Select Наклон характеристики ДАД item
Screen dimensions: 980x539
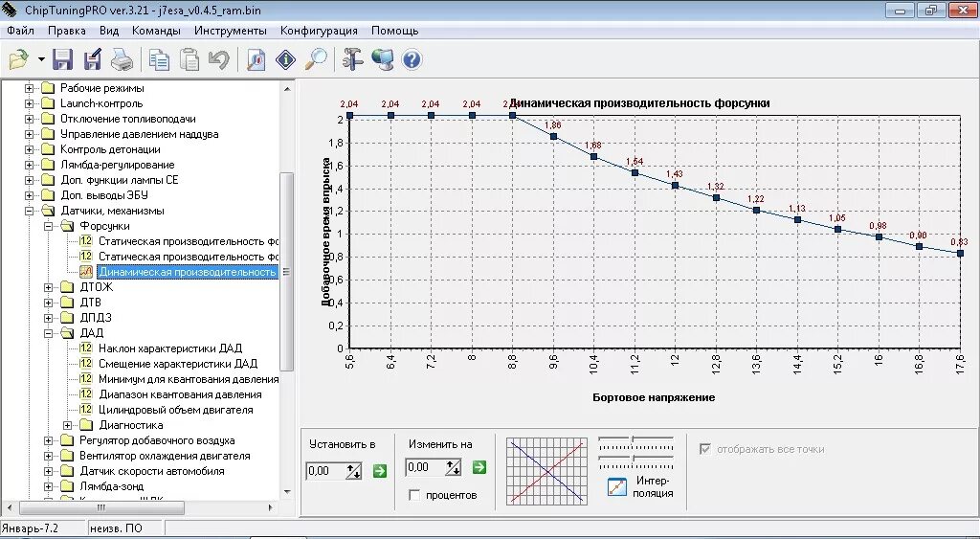coord(170,348)
